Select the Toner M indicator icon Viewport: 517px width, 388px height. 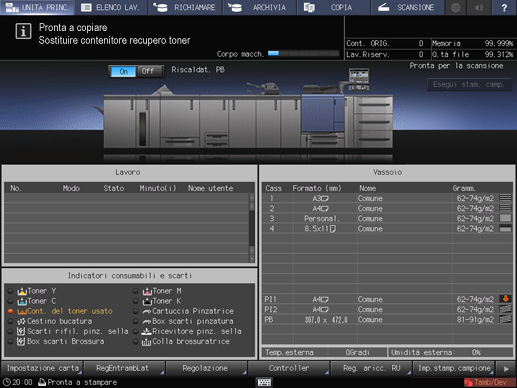point(147,291)
